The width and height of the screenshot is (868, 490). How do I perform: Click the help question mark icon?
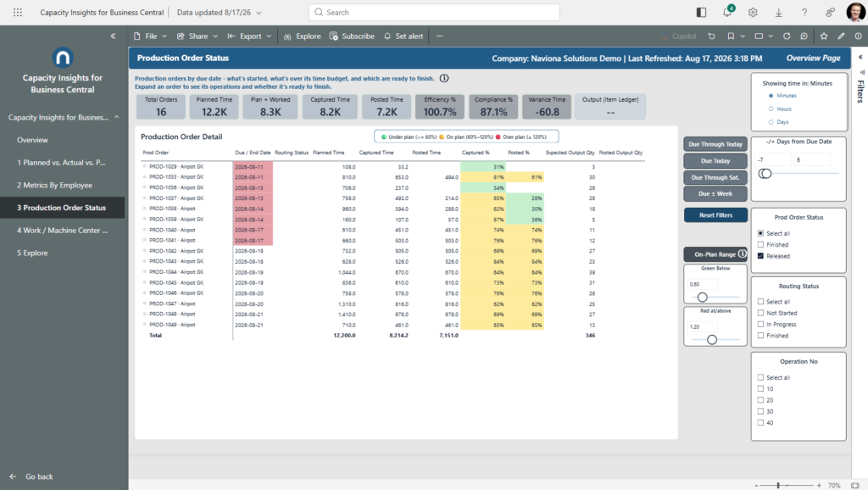804,12
